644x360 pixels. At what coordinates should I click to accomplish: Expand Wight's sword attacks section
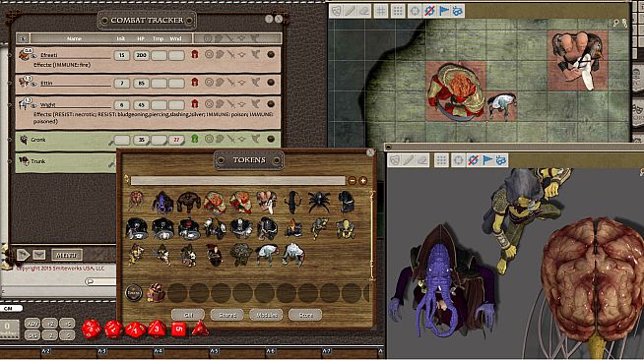pyautogui.click(x=230, y=103)
